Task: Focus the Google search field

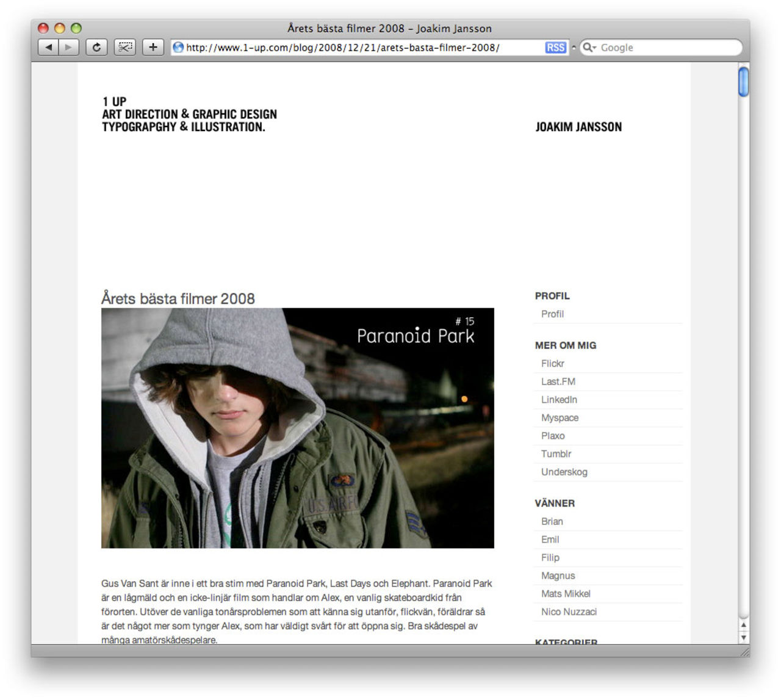Action: (x=661, y=47)
